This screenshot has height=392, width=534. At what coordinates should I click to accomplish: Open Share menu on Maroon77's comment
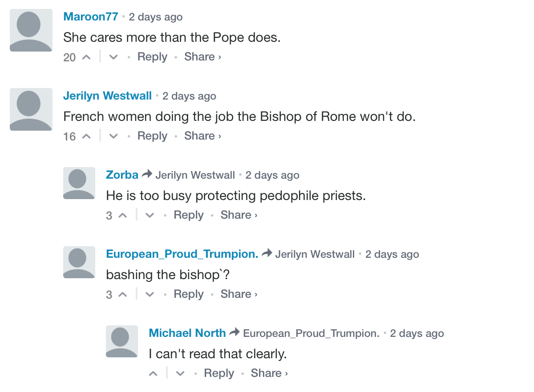tap(202, 57)
